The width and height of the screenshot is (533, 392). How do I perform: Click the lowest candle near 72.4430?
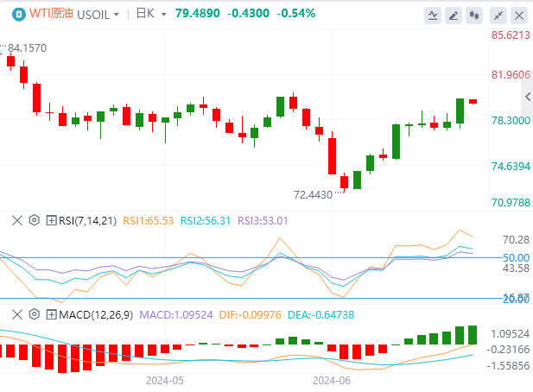click(x=344, y=182)
